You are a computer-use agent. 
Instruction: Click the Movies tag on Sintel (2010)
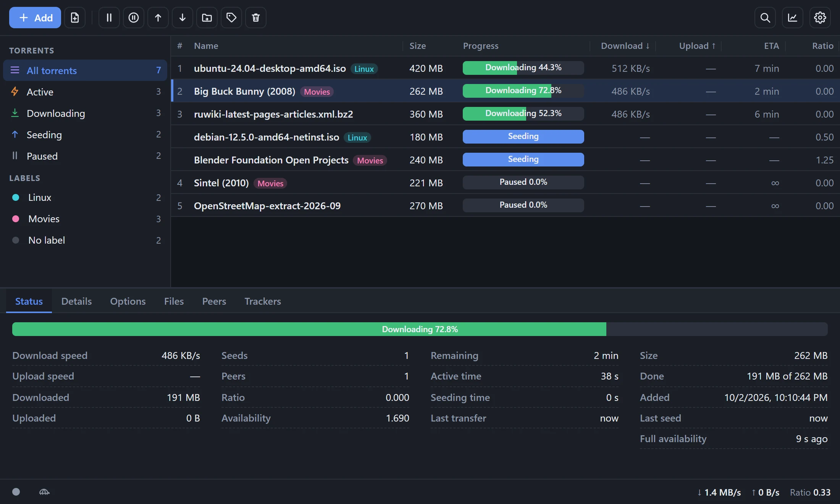click(270, 183)
